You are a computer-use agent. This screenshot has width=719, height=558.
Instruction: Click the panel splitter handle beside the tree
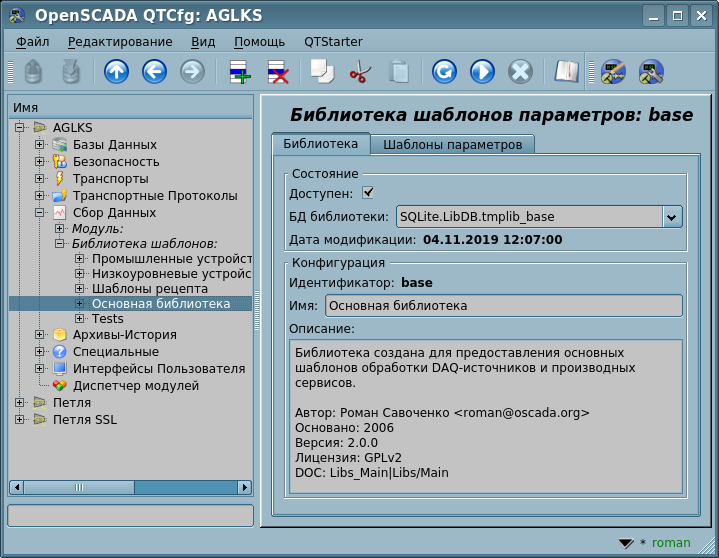[257, 310]
